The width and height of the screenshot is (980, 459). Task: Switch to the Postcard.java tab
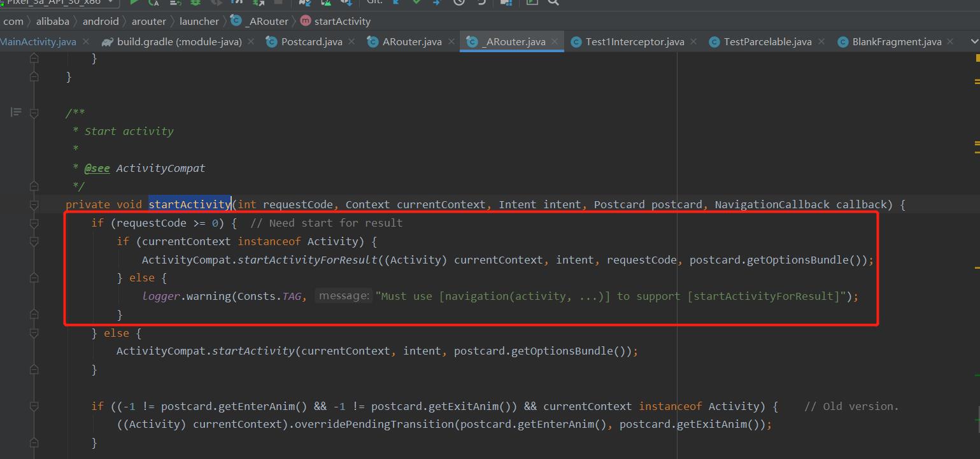pyautogui.click(x=312, y=42)
